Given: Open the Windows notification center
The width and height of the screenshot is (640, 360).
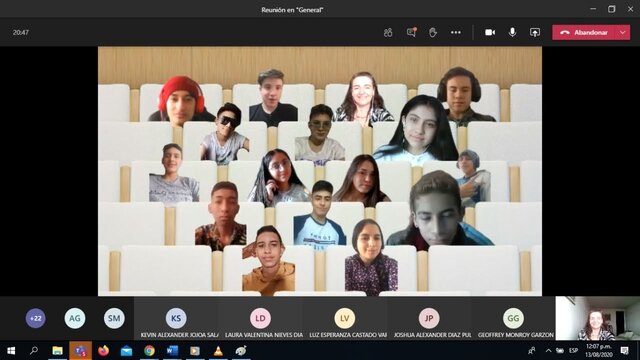Looking at the screenshot, I should (624, 351).
